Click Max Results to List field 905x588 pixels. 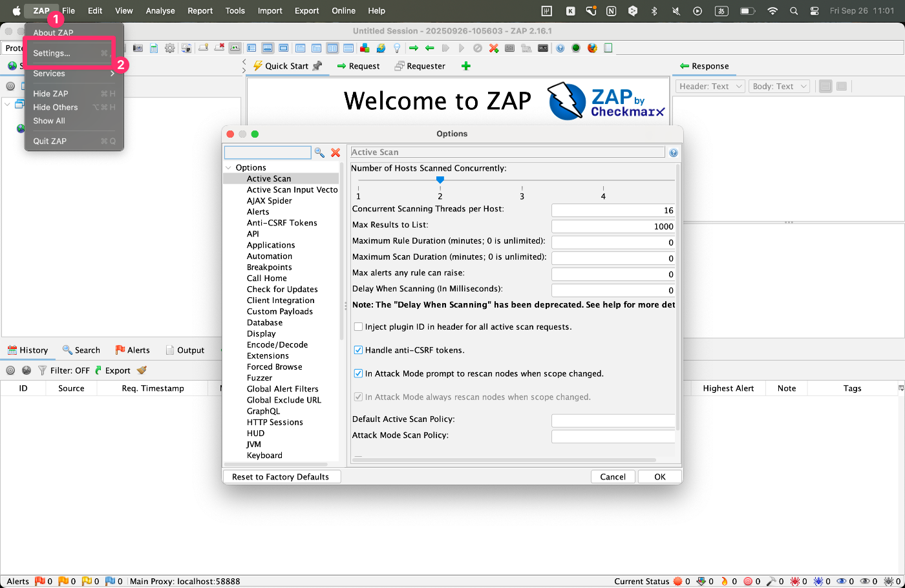(x=613, y=227)
